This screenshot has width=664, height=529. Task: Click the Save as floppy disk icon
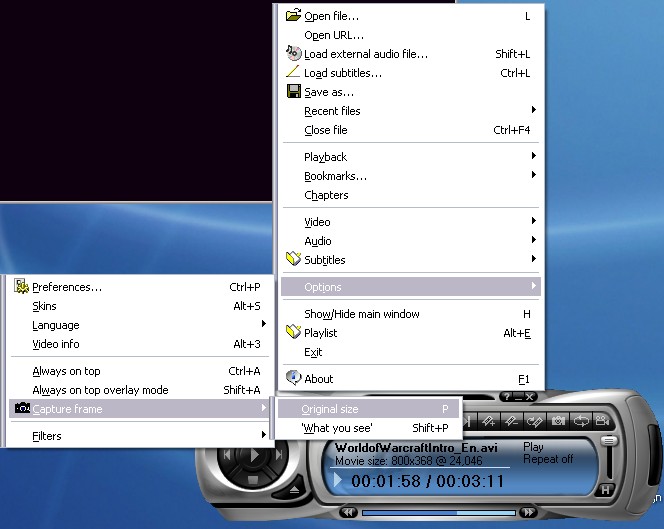(x=293, y=92)
